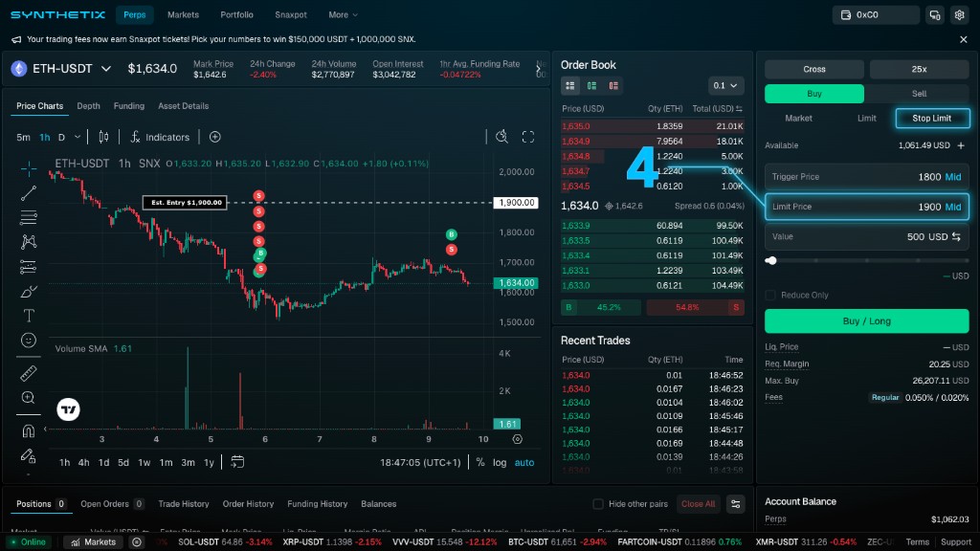
Task: Select the Limit order type
Action: (x=866, y=118)
